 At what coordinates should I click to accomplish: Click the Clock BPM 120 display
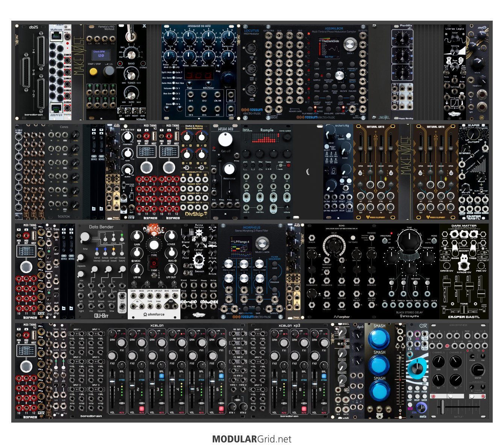(x=101, y=55)
